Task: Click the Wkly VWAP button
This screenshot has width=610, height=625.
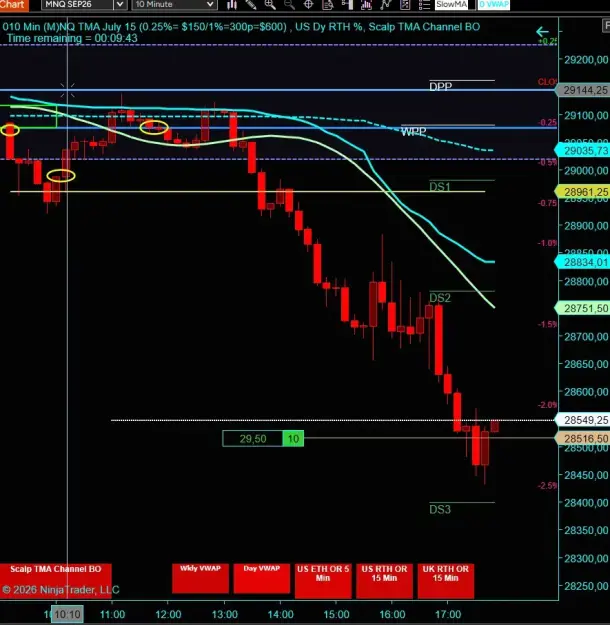Action: point(201,578)
